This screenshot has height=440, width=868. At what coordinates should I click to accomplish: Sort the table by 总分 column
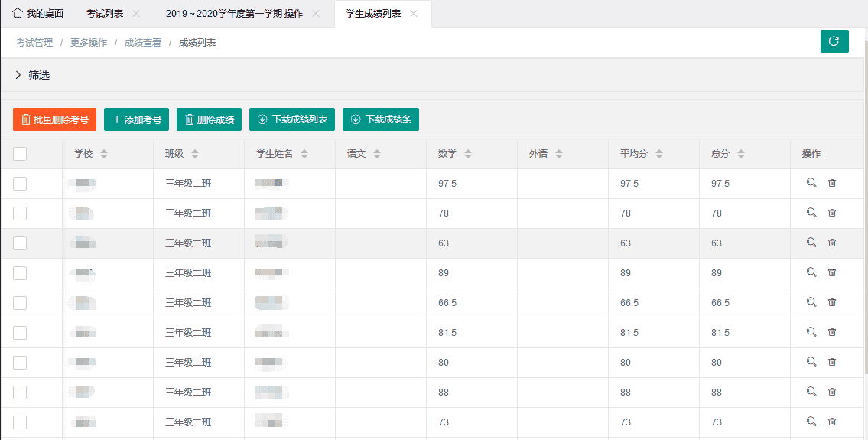pos(741,154)
